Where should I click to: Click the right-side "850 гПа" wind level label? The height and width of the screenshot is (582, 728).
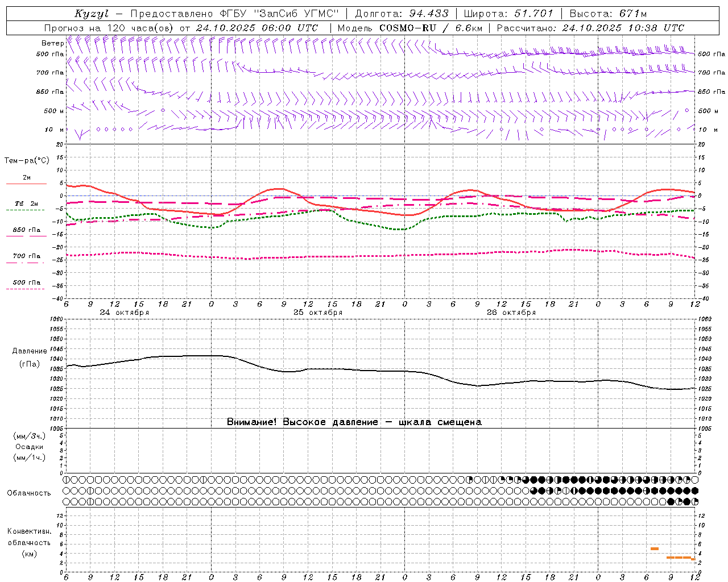(712, 92)
